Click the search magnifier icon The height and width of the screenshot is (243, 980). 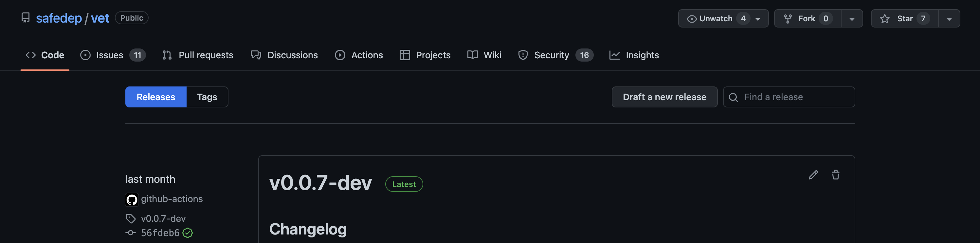pyautogui.click(x=733, y=97)
